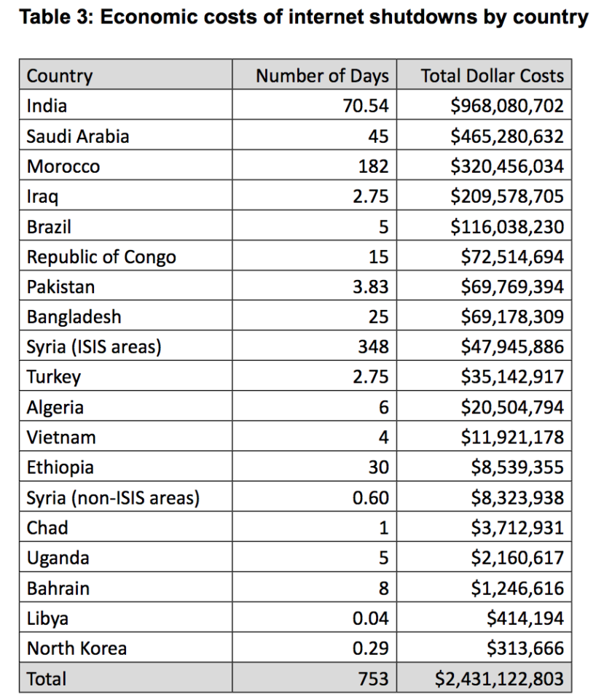
Task: Click the Syria (ISIS areas) cell
Action: 125,346
